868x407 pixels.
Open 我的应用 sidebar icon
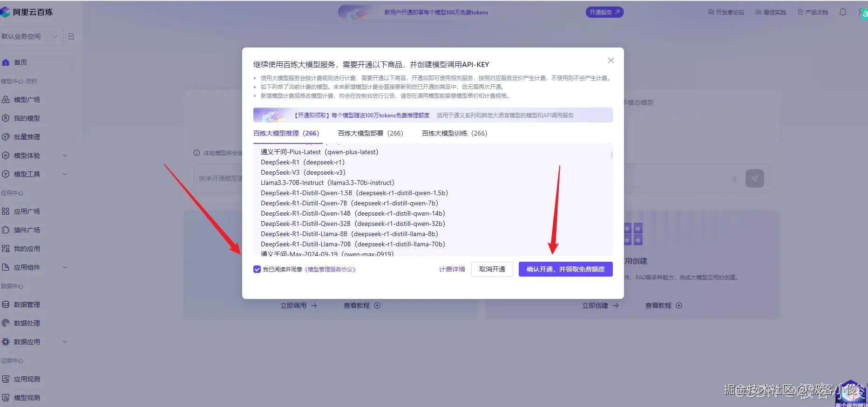pyautogui.click(x=6, y=249)
